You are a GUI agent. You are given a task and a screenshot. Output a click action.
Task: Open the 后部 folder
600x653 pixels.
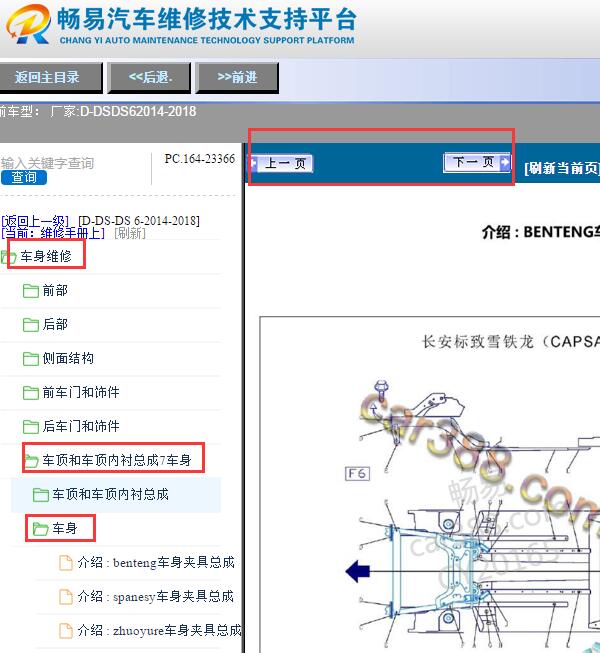55,324
